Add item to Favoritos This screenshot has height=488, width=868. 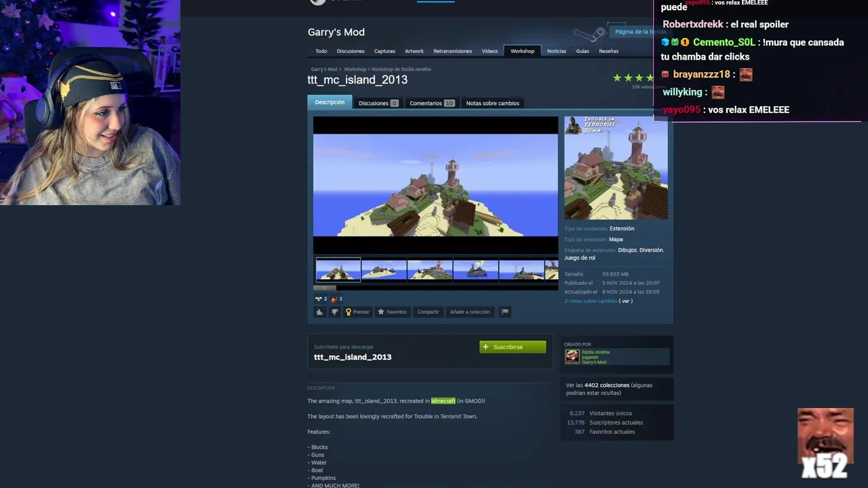tap(392, 312)
